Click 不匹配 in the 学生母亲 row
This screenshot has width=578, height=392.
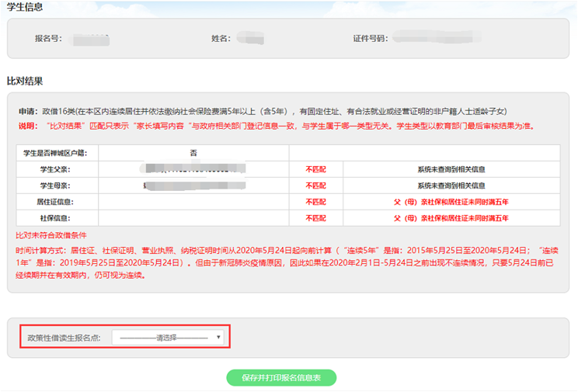pos(316,186)
